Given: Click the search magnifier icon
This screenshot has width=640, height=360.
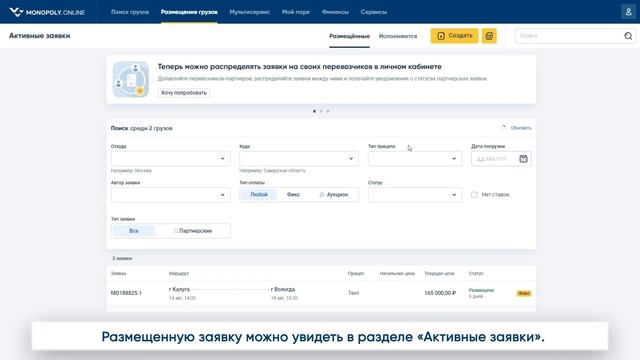Looking at the screenshot, I should 628,36.
